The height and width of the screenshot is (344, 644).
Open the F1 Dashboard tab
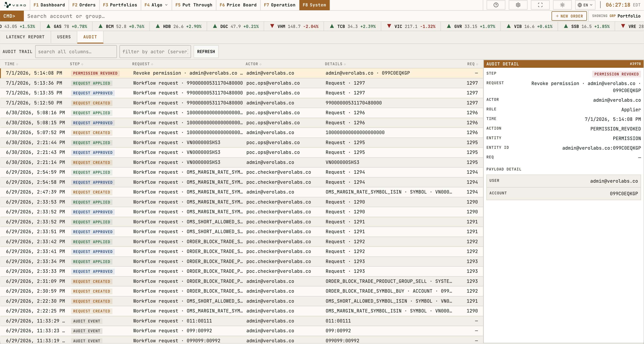(49, 5)
